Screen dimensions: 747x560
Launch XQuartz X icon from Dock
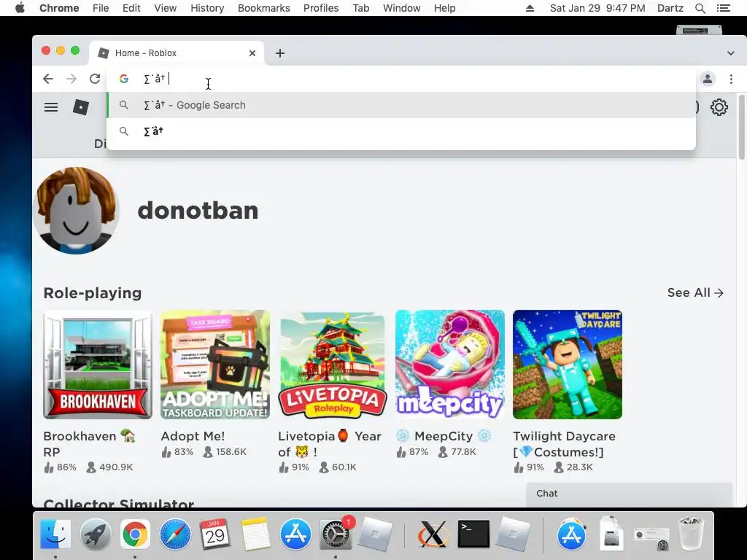[433, 534]
